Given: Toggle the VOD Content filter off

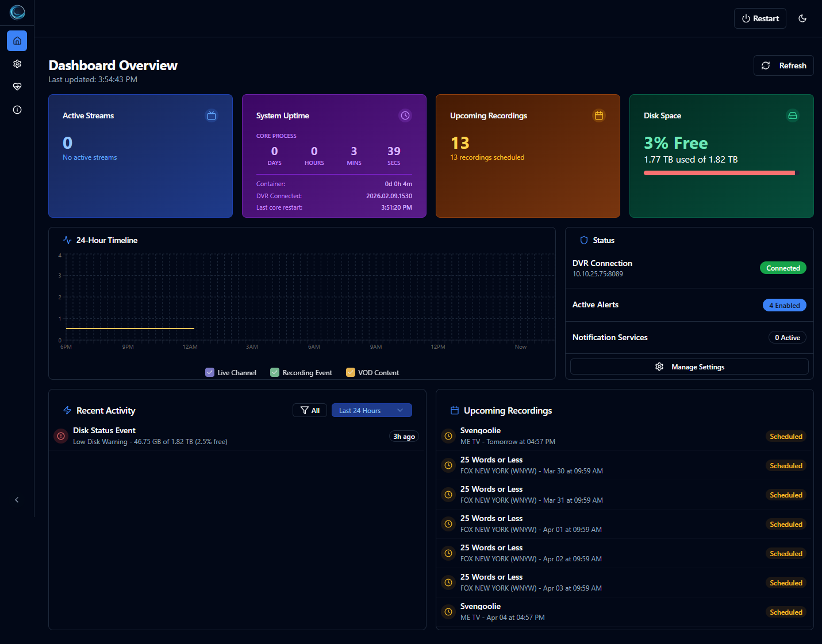Looking at the screenshot, I should [x=351, y=372].
